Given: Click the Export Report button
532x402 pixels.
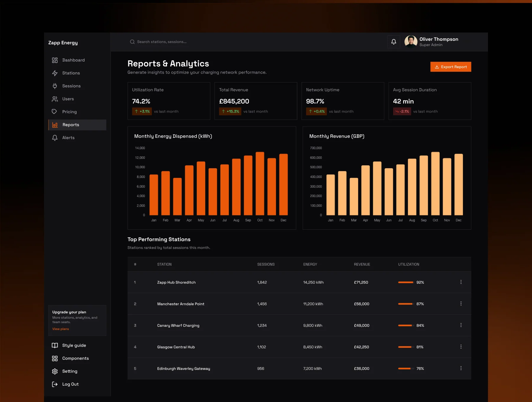Looking at the screenshot, I should [x=451, y=67].
